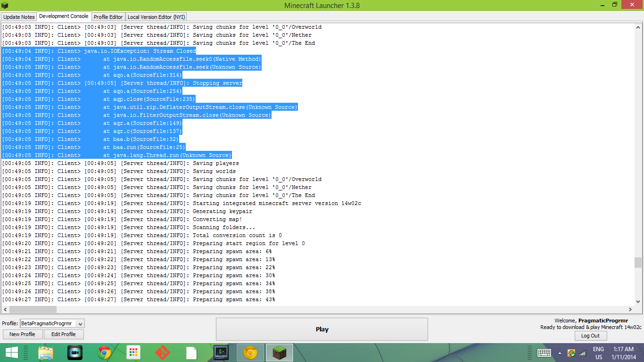Click the 'Converting map!' log line
The height and width of the screenshot is (362, 644).
pos(122,219)
